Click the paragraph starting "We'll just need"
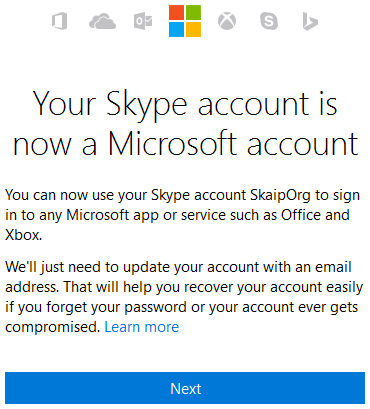This screenshot has height=409, width=370. click(184, 297)
